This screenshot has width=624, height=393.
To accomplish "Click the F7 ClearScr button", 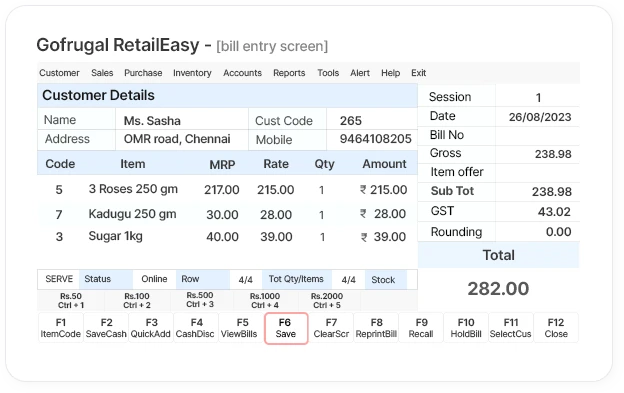I will point(331,328).
